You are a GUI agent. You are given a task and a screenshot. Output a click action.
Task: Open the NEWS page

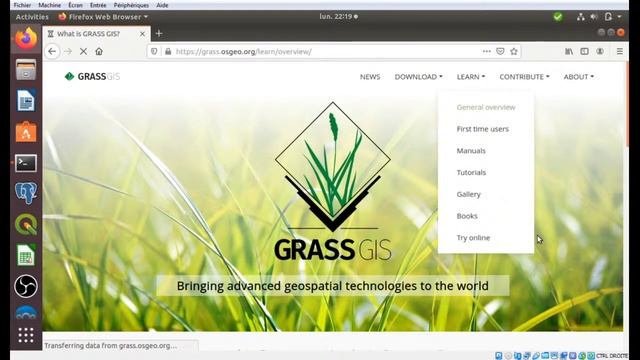[370, 77]
